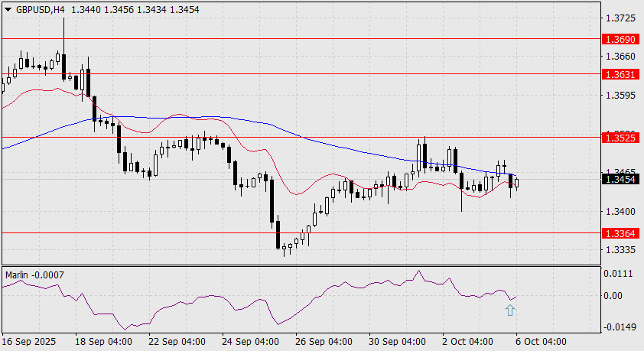Click the 16 Sep 2025 date label
Screen dimensions: 644x351
click(x=30, y=340)
